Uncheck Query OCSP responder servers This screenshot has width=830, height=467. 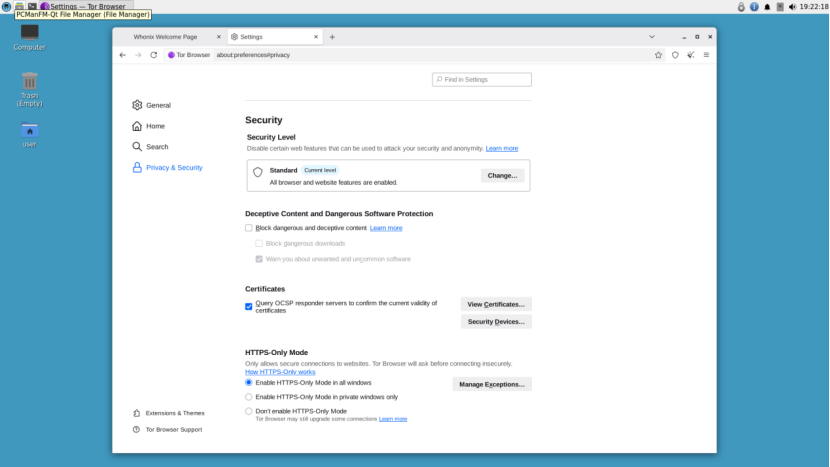click(x=249, y=307)
